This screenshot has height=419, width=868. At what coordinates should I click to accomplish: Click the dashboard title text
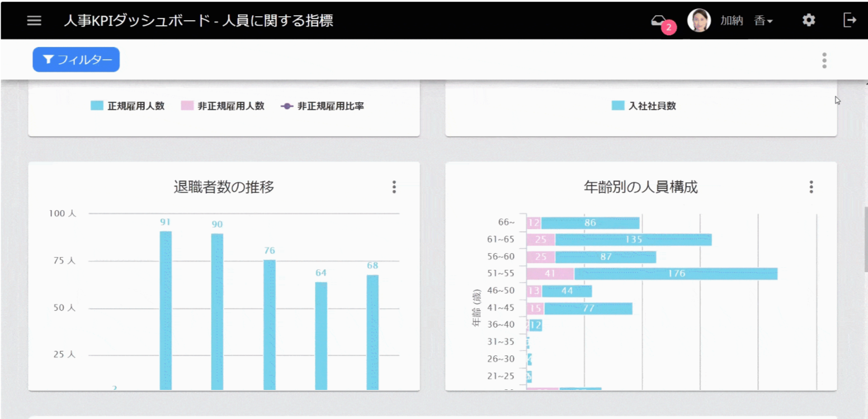click(x=199, y=21)
